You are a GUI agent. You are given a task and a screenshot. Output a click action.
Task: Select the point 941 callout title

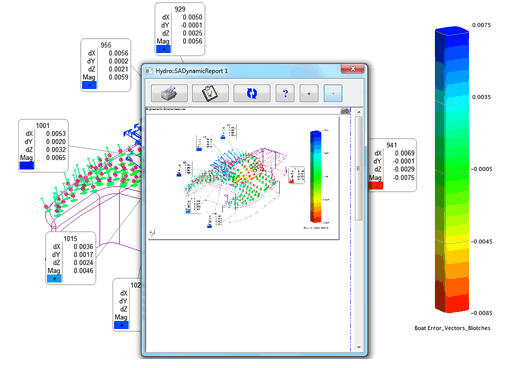point(392,145)
